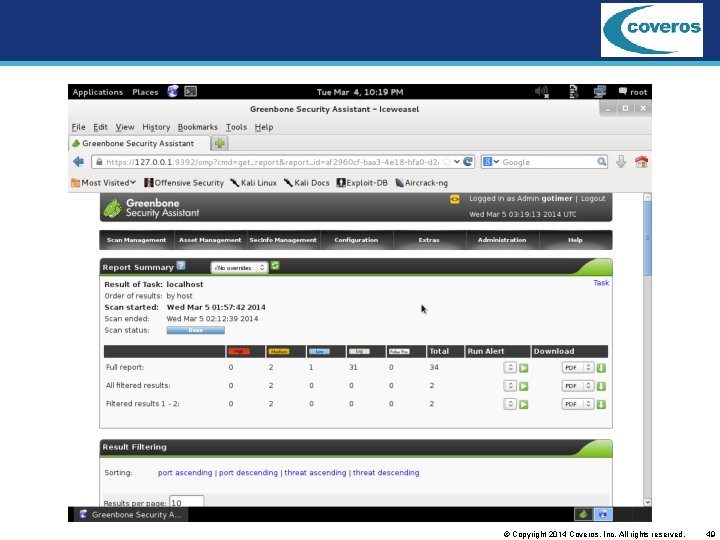This screenshot has width=720, height=540.
Task: Open network connection icon in top panel
Action: pyautogui.click(x=600, y=92)
